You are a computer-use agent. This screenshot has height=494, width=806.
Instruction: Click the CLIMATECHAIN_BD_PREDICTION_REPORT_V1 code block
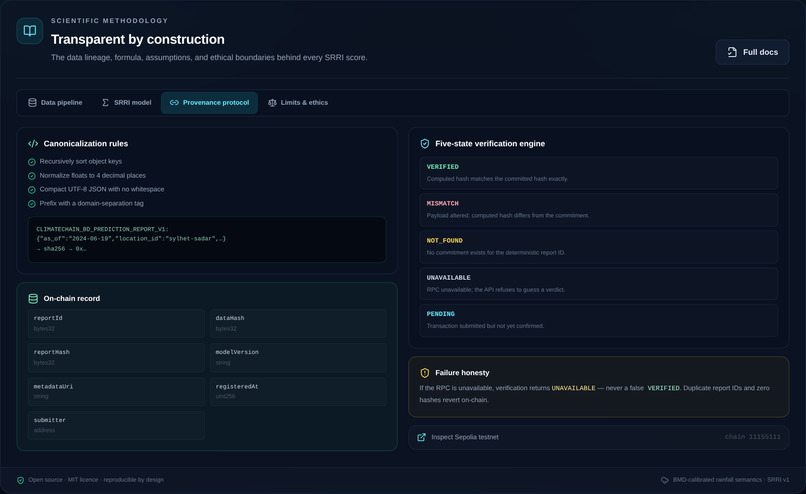[207, 240]
